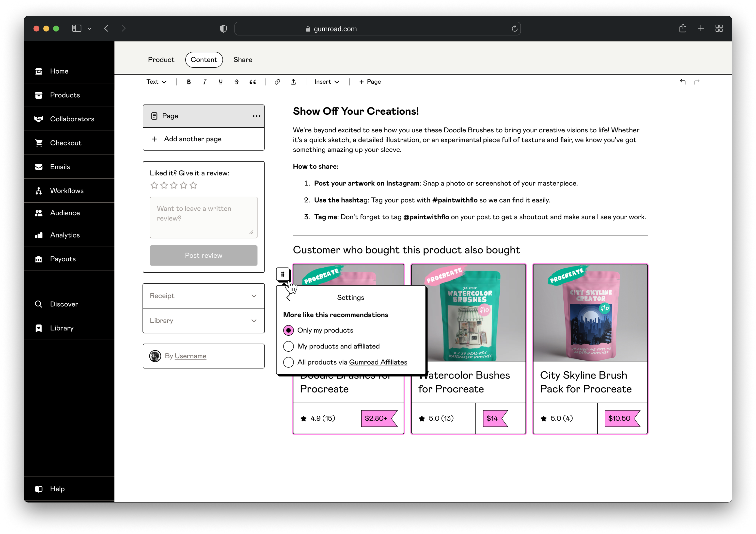756x534 pixels.
Task: Open the Insert dropdown menu
Action: click(x=326, y=82)
